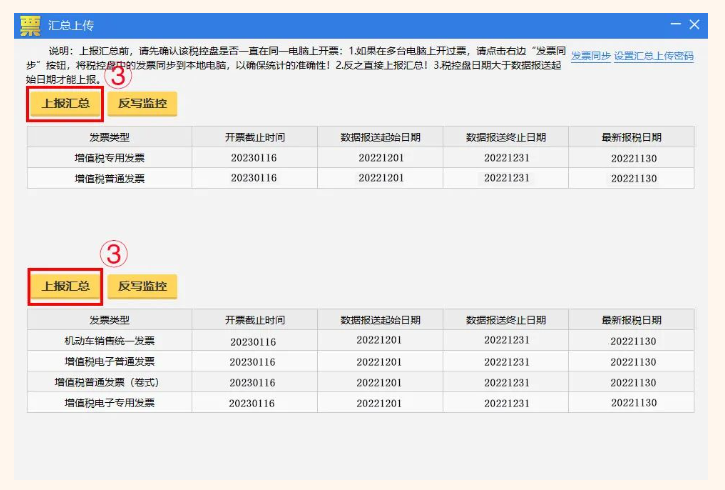Minimize the 汇总上传 window
Screen dimensions: 725x490
coord(674,25)
